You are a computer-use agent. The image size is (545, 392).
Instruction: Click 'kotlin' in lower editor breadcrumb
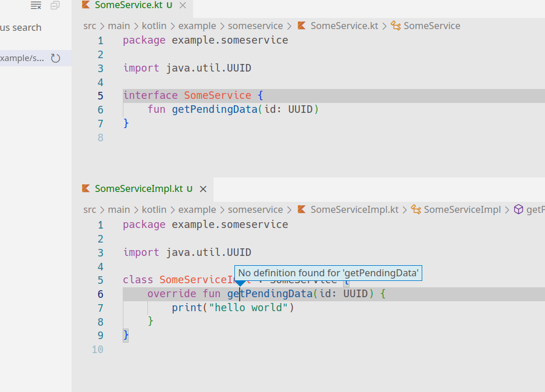pyautogui.click(x=154, y=209)
